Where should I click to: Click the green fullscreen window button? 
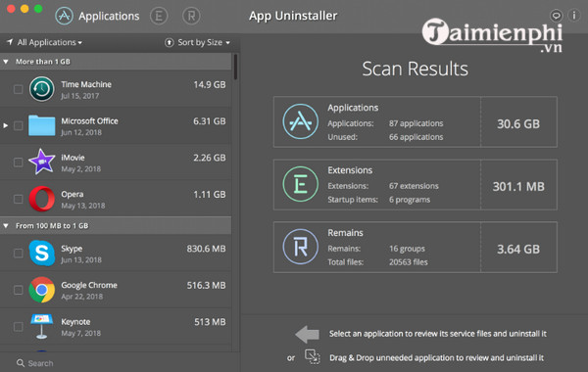pyautogui.click(x=38, y=9)
